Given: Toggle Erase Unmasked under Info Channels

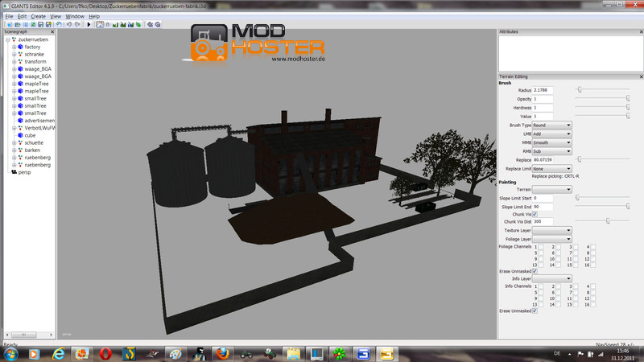Looking at the screenshot, I should [535, 311].
